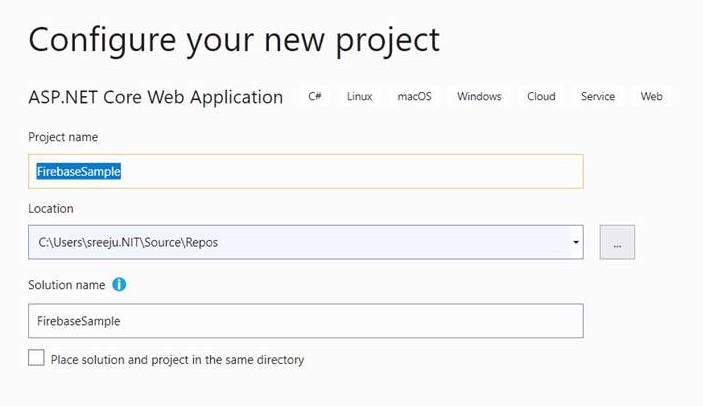The height and width of the screenshot is (406, 703).
Task: Click the C# tag
Action: pos(315,97)
